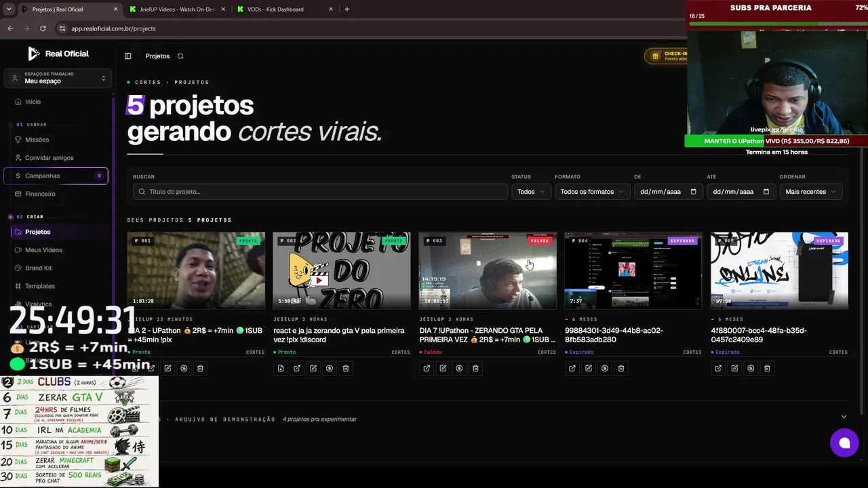
Task: Open thumbnail of project 001
Action: 196,270
